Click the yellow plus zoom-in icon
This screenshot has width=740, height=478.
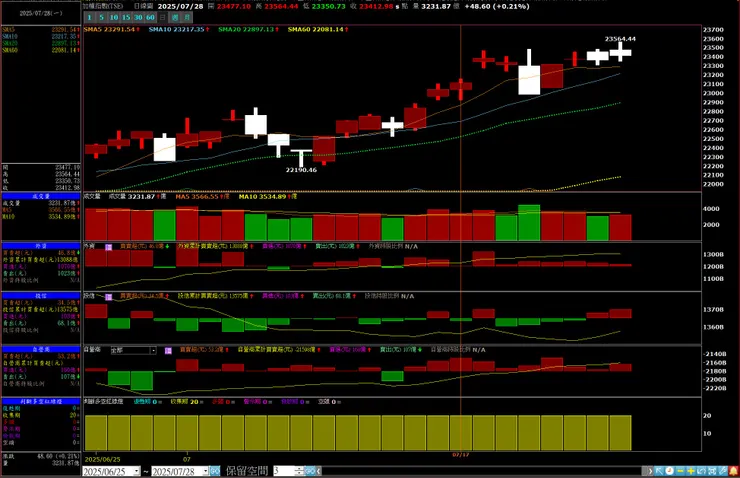click(691, 471)
